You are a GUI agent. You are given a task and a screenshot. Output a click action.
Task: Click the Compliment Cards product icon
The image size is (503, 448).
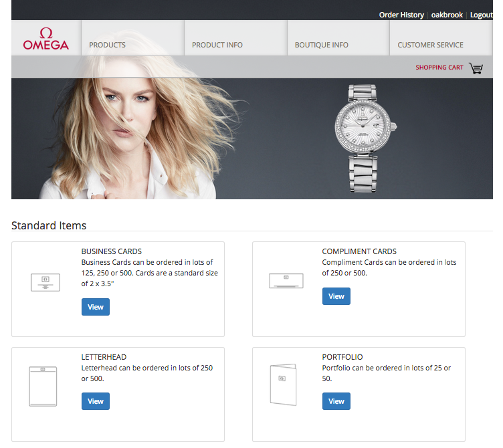(x=286, y=281)
